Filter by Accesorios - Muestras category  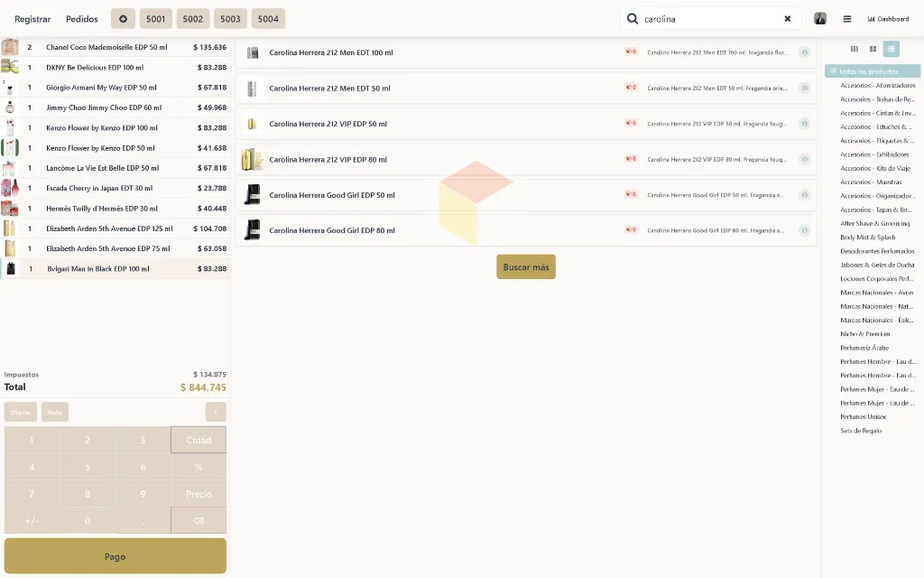click(871, 182)
